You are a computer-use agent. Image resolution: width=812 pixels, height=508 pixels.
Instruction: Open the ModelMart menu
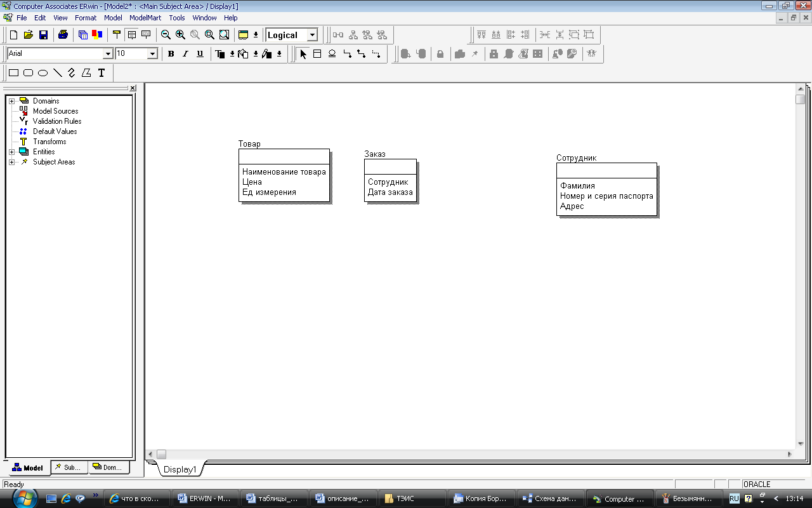pyautogui.click(x=145, y=18)
